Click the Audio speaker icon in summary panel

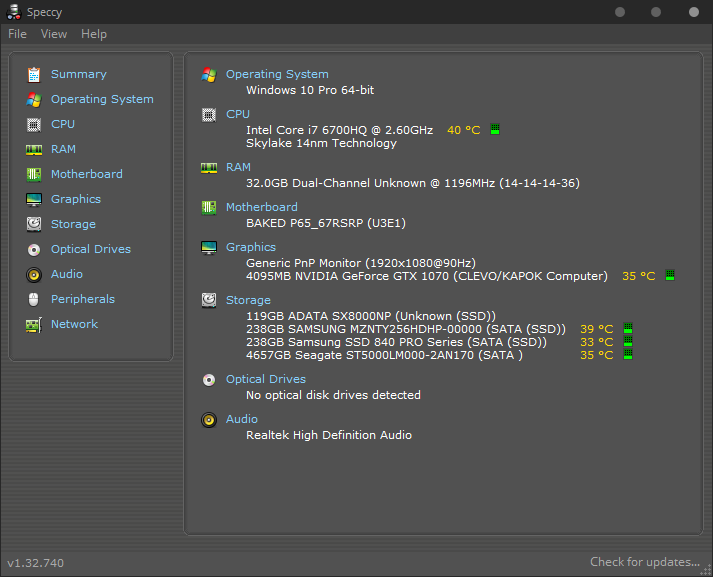(209, 420)
